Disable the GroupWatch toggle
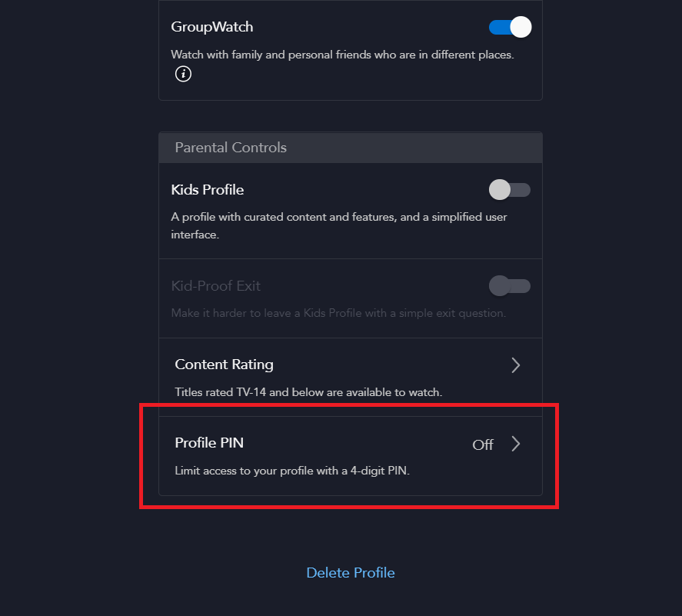 510,28
